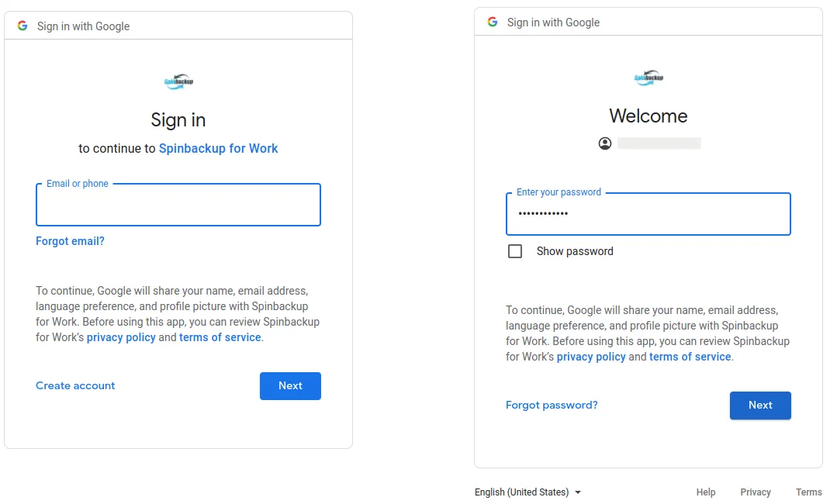Image resolution: width=837 pixels, height=504 pixels.
Task: Click the dropdown arrow beside the language selector
Action: pos(577,492)
